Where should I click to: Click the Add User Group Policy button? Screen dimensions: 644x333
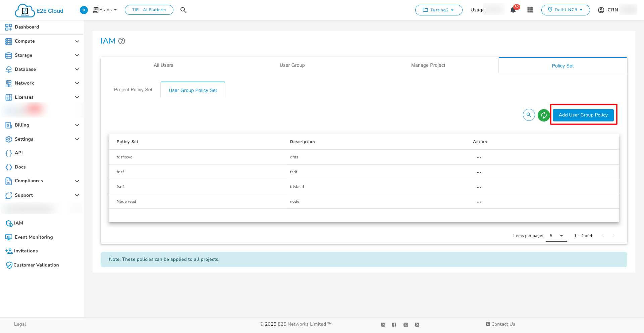point(583,115)
